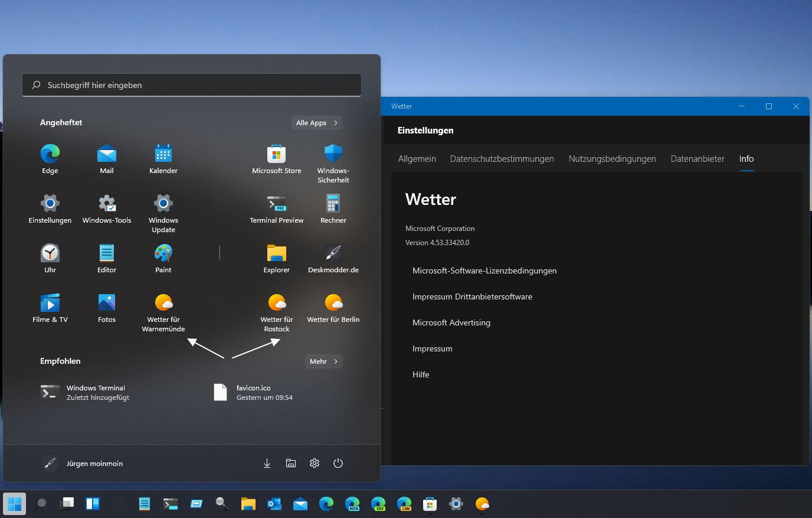Viewport: 812px width, 518px height.
Task: Expand Alle Apps list
Action: point(317,123)
